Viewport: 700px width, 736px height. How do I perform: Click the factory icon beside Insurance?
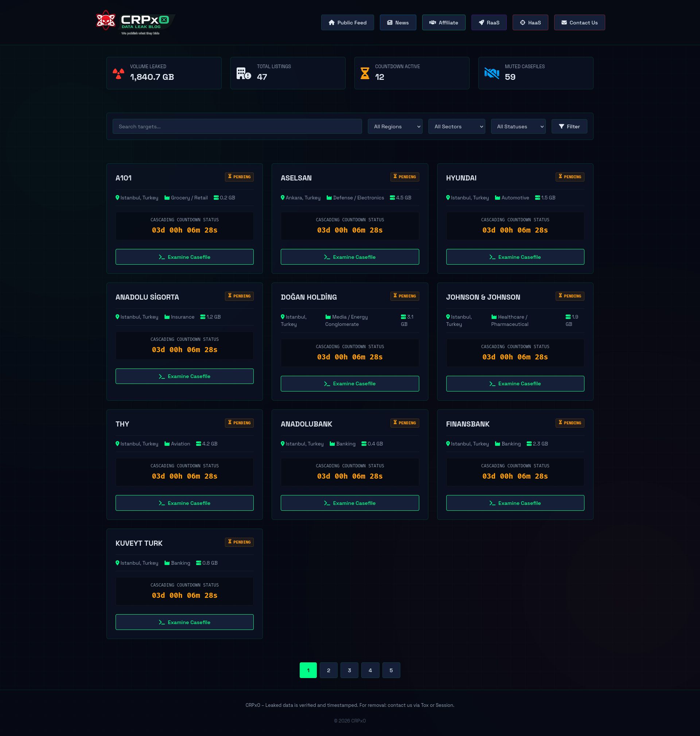tap(167, 317)
